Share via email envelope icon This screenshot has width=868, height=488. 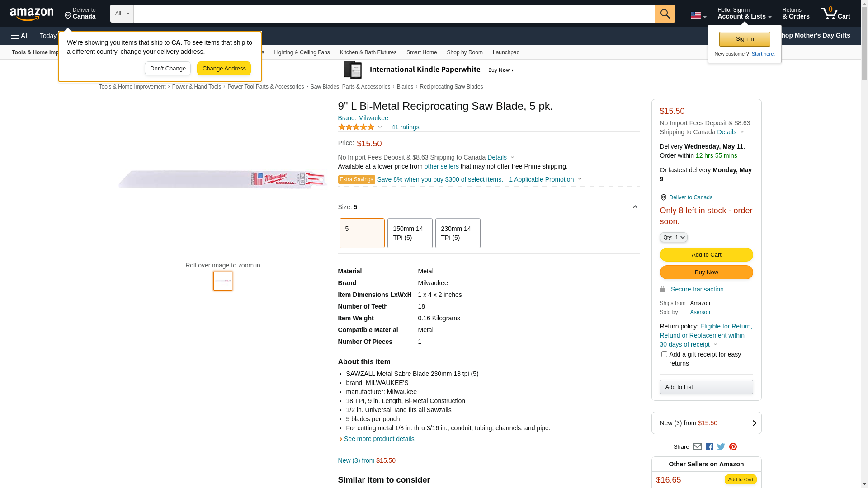tap(697, 447)
